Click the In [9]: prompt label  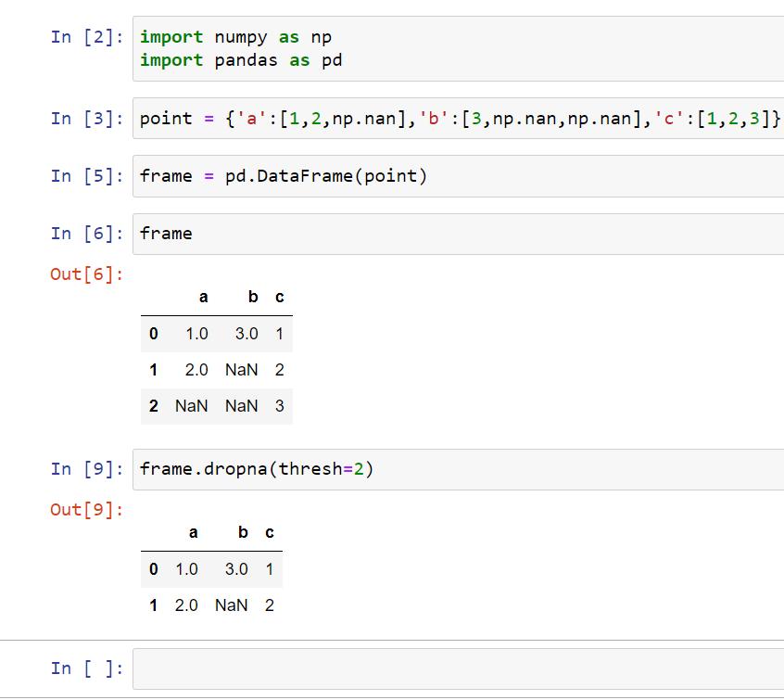point(87,469)
